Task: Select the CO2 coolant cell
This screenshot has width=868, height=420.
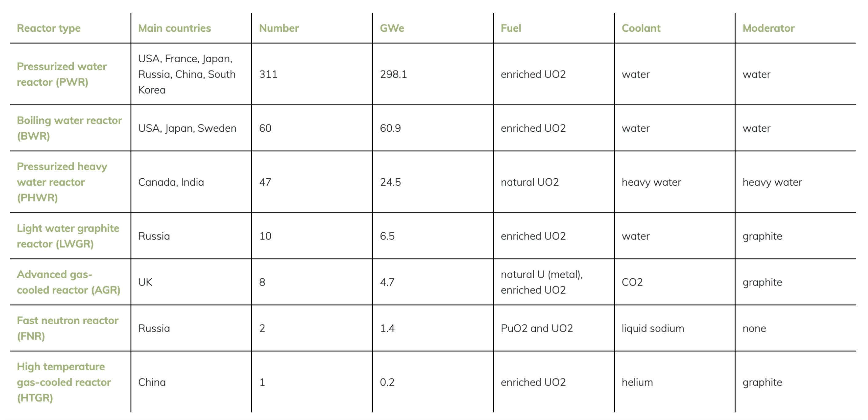Action: pyautogui.click(x=632, y=282)
